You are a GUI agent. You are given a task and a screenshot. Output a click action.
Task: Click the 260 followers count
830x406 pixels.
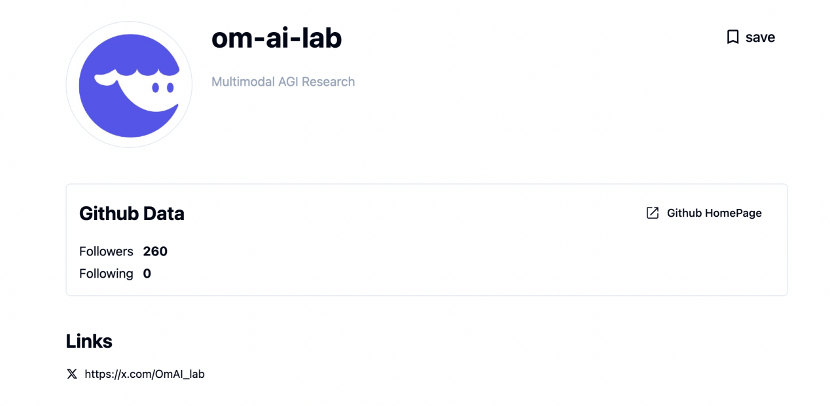(155, 251)
